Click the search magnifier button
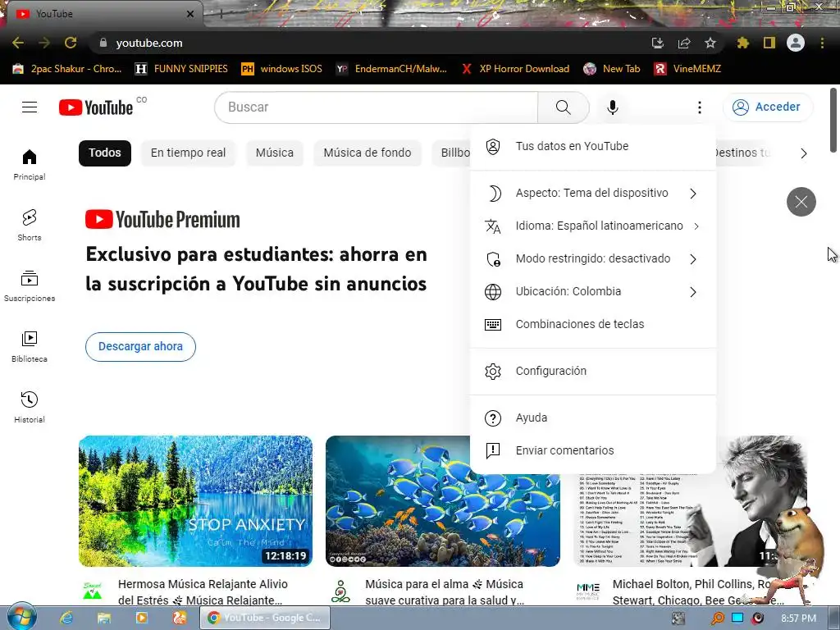The width and height of the screenshot is (840, 630). 563,107
